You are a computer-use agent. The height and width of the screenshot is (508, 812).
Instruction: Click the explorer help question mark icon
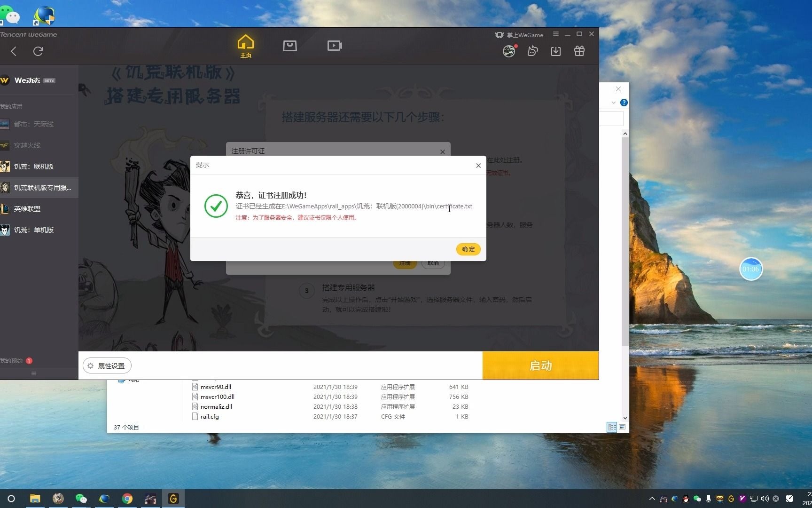point(624,103)
